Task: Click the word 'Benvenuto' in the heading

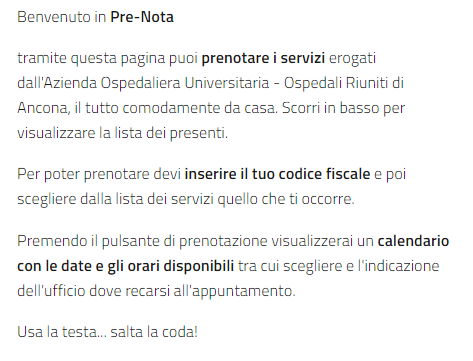Action: [x=54, y=17]
